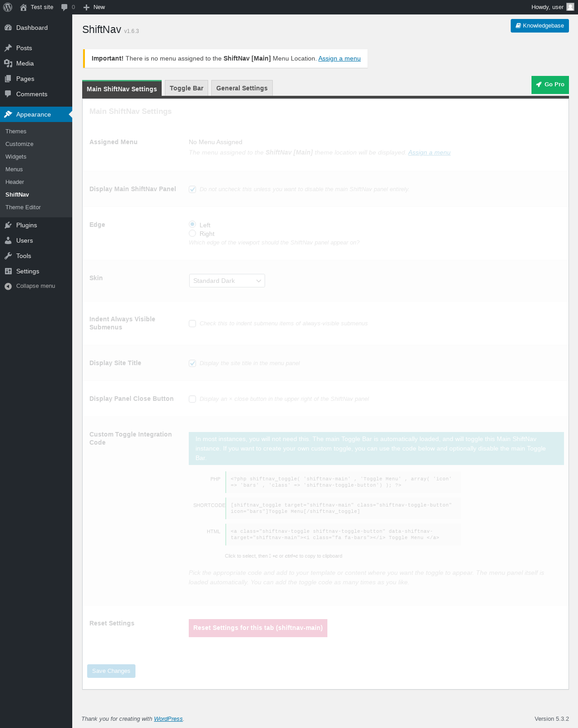
Task: Click the Appearance paintbrush icon
Action: click(8, 114)
